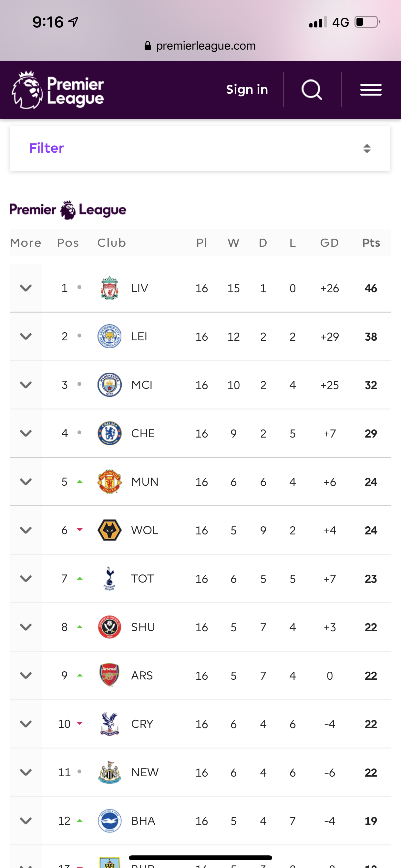Open the hamburger menu
Screen dimensions: 401x868
coord(371,90)
